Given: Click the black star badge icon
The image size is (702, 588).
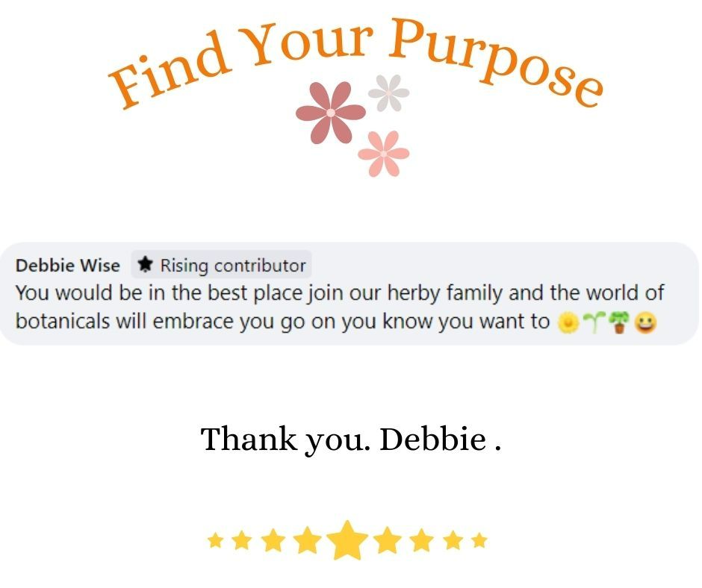Looking at the screenshot, I should click(x=145, y=264).
